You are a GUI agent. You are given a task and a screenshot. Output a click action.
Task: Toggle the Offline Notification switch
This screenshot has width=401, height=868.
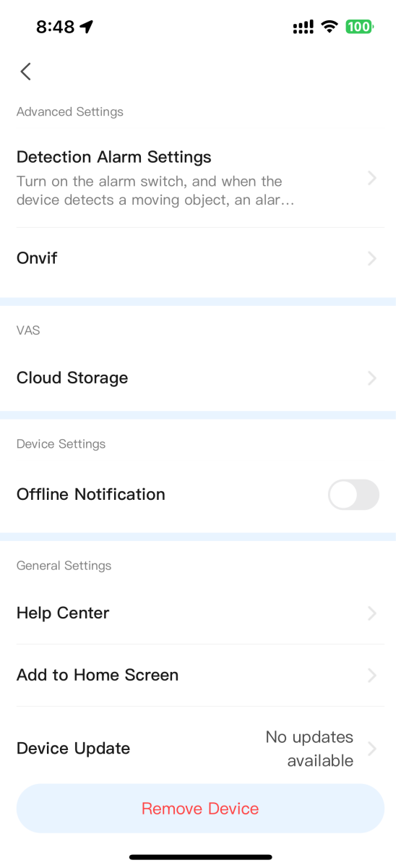[353, 495]
